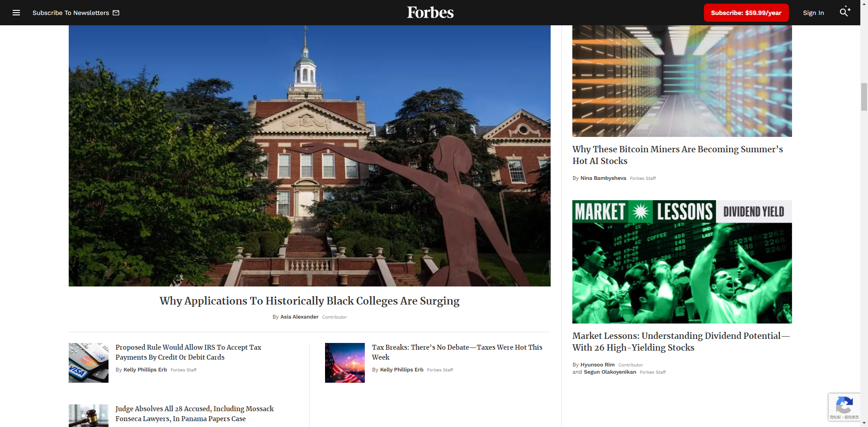Read Judge Absolves Panama Papers article
The height and width of the screenshot is (427, 868).
194,413
